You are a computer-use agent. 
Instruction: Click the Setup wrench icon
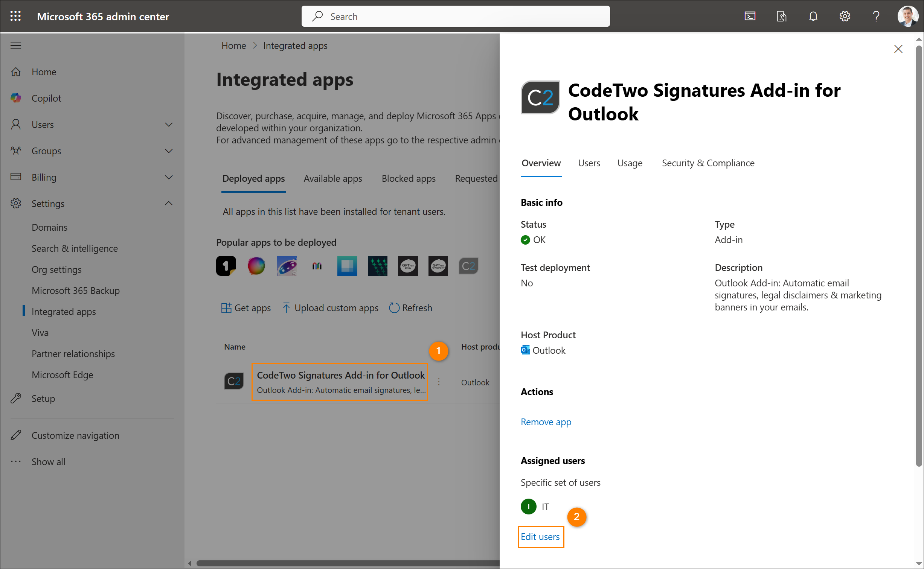click(x=16, y=398)
